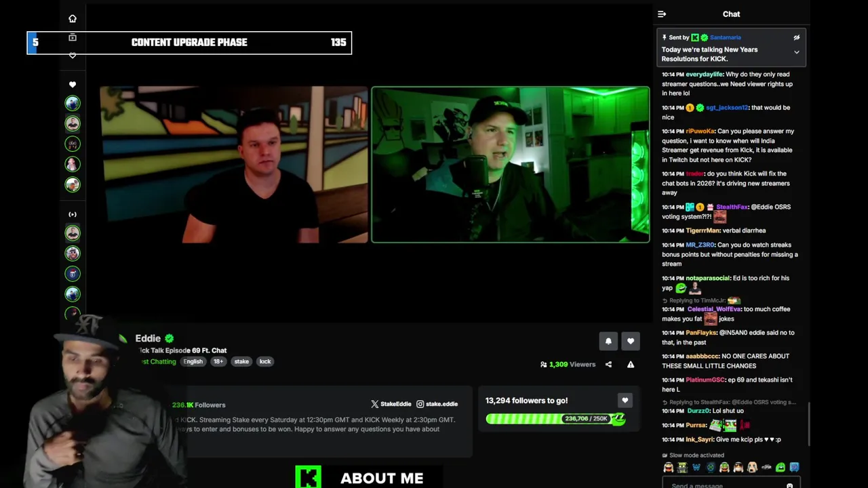Screen dimensions: 868x488
Task: Click username Celestial_WolfEva in chat
Action: click(714, 310)
